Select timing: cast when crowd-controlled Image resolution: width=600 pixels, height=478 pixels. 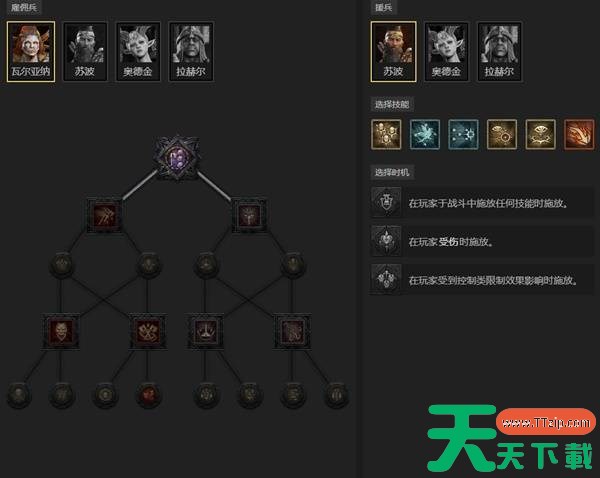pyautogui.click(x=482, y=280)
